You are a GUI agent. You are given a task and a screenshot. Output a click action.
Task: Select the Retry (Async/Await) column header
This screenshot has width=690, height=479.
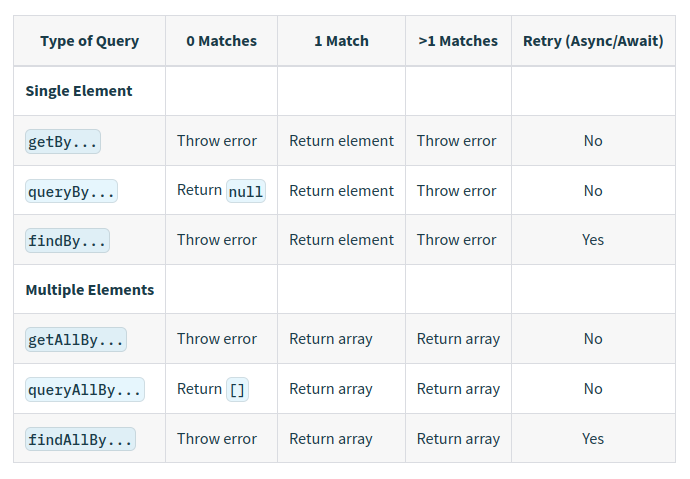coord(593,41)
